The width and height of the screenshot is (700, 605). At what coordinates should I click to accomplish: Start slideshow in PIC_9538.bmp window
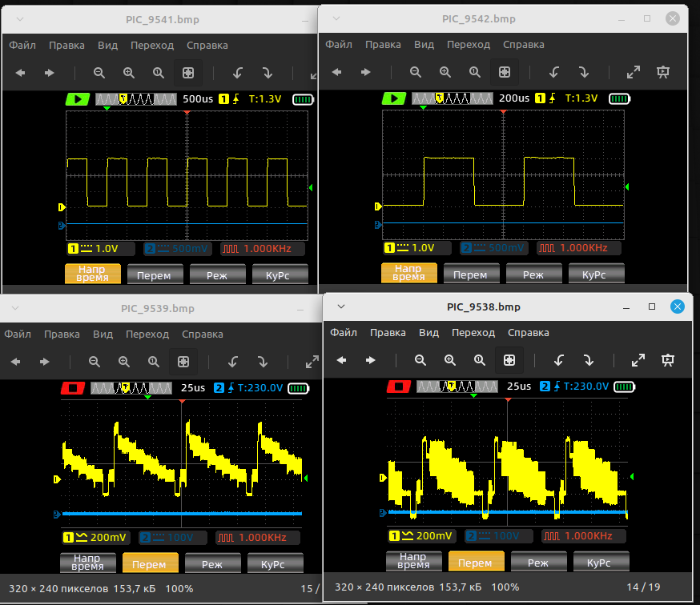pyautogui.click(x=668, y=360)
